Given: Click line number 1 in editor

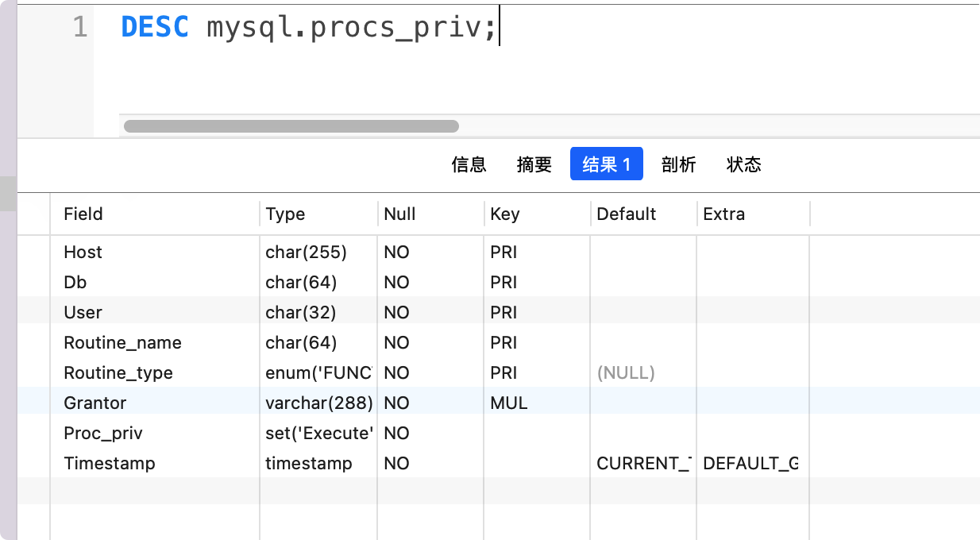Looking at the screenshot, I should click(x=78, y=26).
